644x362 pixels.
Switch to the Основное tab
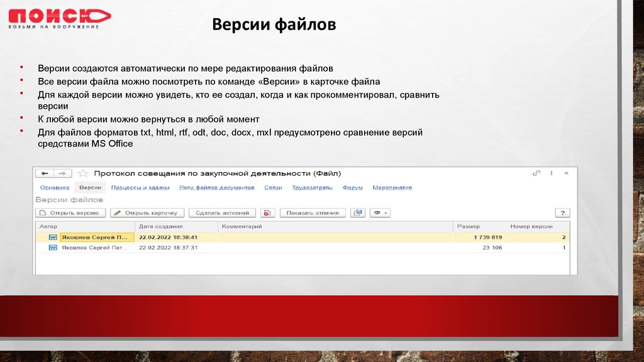(55, 188)
